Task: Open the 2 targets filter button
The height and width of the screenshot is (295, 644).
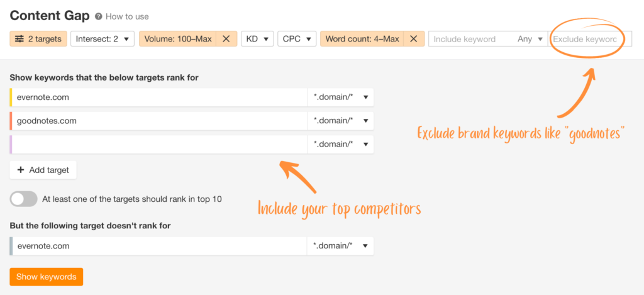Action: pyautogui.click(x=38, y=39)
